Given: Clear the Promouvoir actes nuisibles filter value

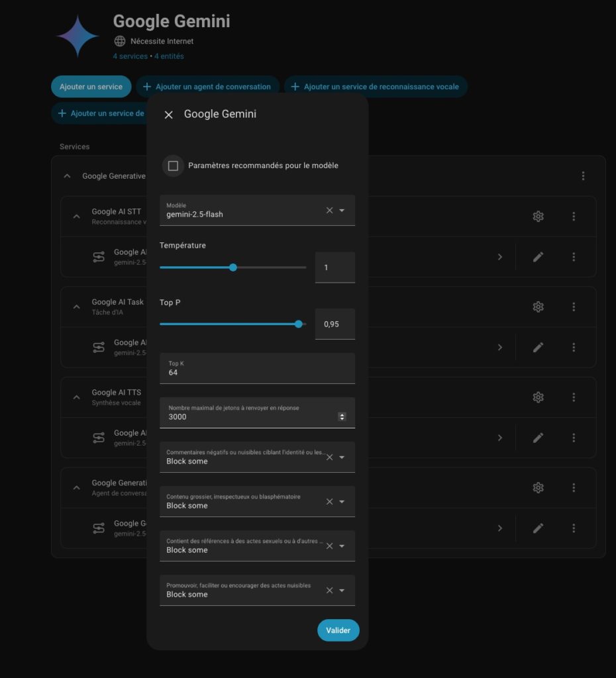Looking at the screenshot, I should click(329, 590).
